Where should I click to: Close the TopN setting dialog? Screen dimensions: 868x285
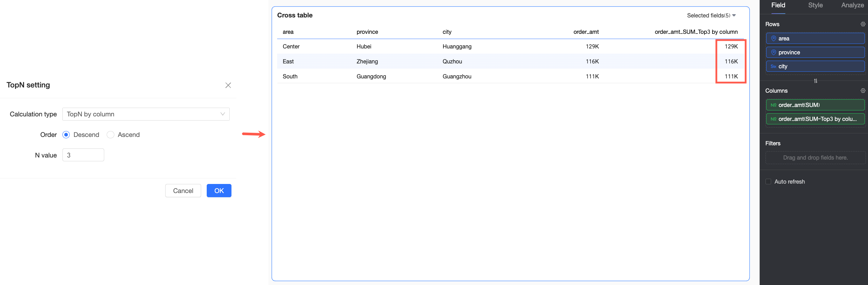[x=228, y=85]
